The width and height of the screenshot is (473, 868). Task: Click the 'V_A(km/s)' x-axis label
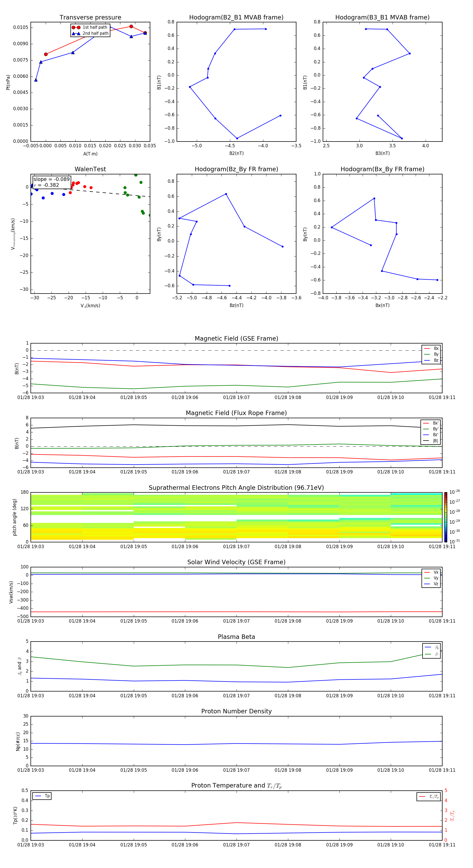pyautogui.click(x=90, y=306)
